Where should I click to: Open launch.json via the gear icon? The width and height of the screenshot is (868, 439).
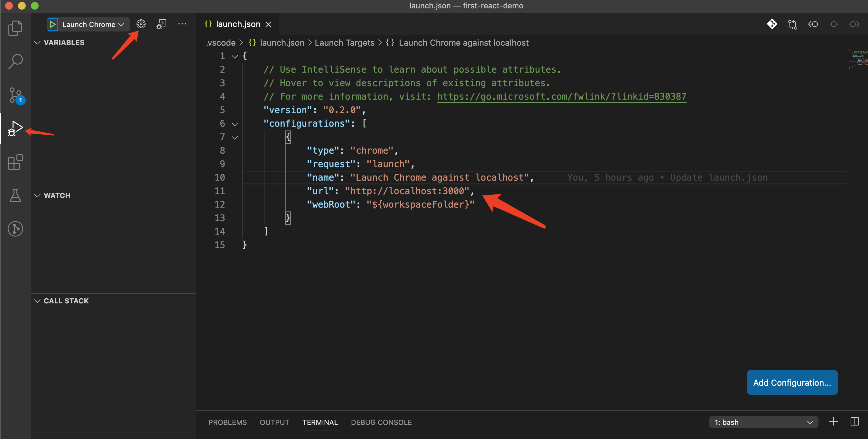coord(141,24)
